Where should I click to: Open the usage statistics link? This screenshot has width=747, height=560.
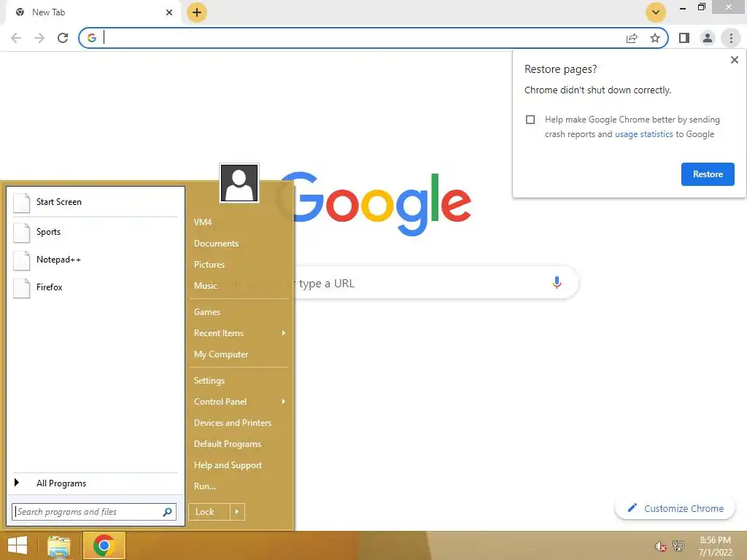(643, 134)
